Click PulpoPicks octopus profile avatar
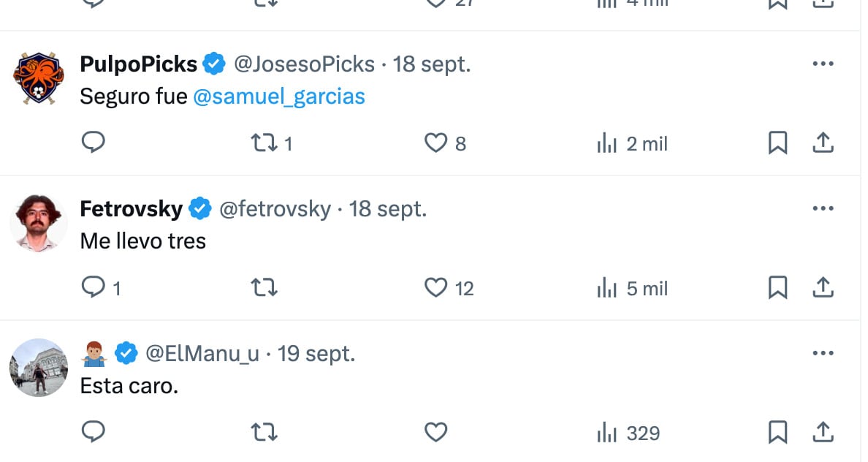Screen dimensions: 868x462 pyautogui.click(x=39, y=79)
